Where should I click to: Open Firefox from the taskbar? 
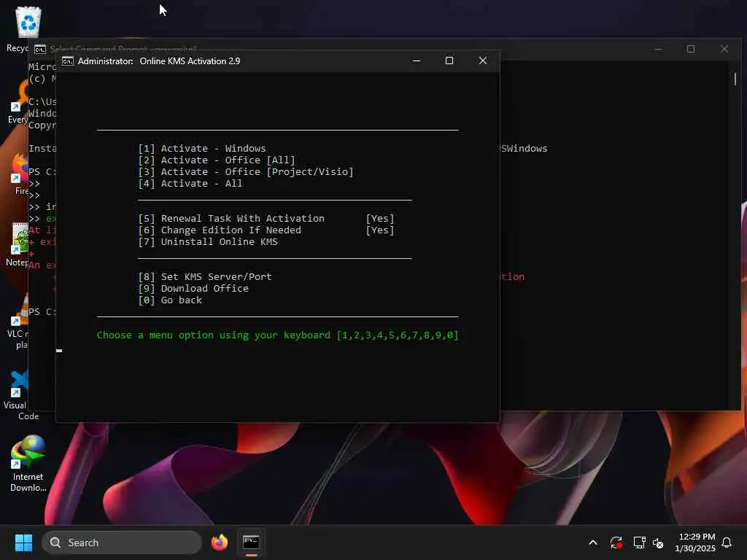pyautogui.click(x=219, y=542)
